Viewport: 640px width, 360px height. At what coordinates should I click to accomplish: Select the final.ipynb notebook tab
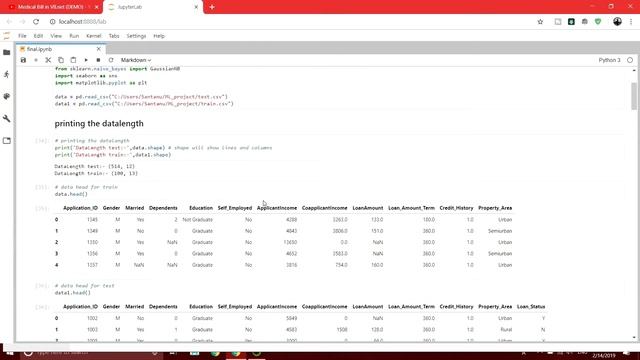click(60, 49)
